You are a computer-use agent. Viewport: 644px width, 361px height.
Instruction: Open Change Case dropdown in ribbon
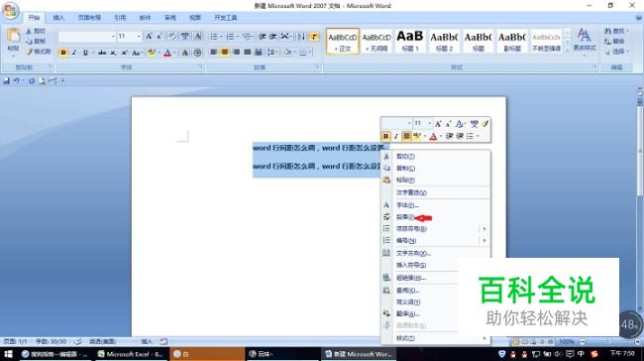click(x=137, y=53)
